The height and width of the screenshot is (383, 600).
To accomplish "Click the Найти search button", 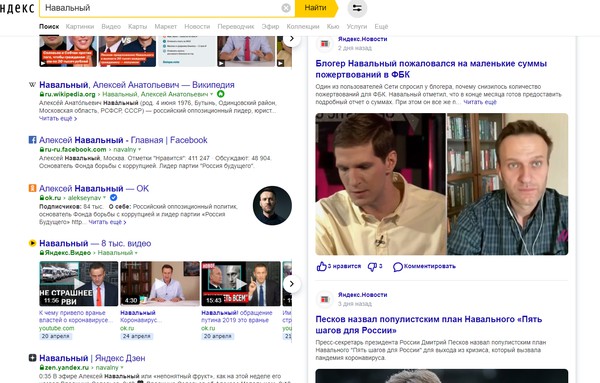I will 316,8.
